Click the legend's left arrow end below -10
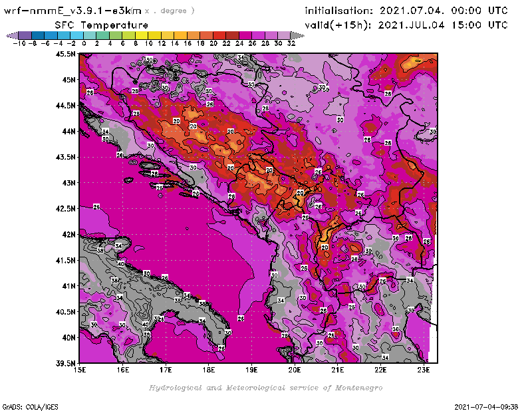The height and width of the screenshot is (411, 532). pyautogui.click(x=12, y=35)
